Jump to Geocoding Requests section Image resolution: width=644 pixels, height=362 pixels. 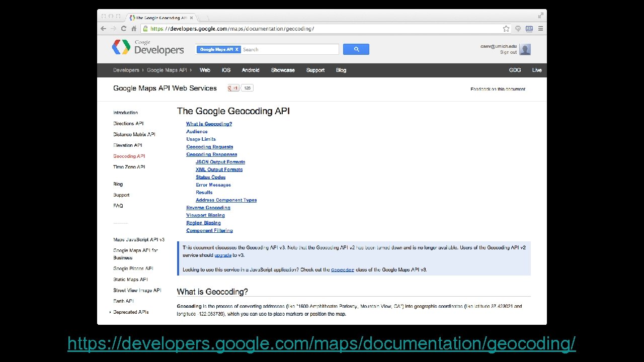click(209, 147)
